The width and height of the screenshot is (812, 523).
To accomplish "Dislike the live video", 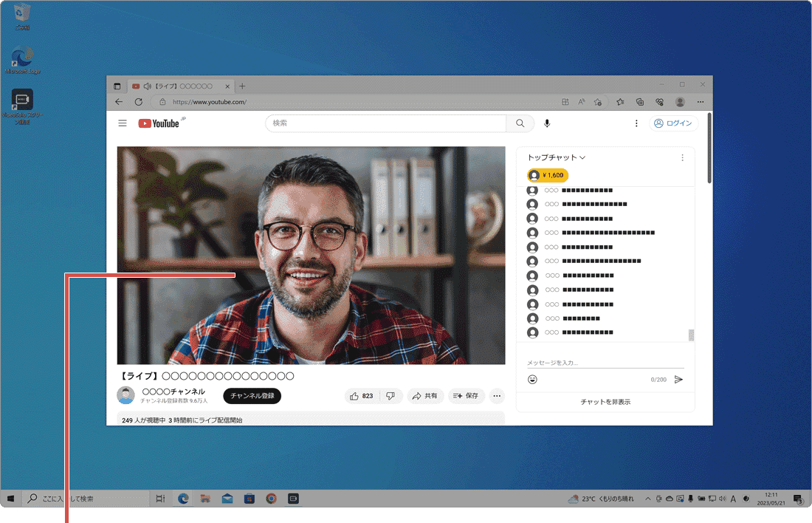I will (391, 396).
